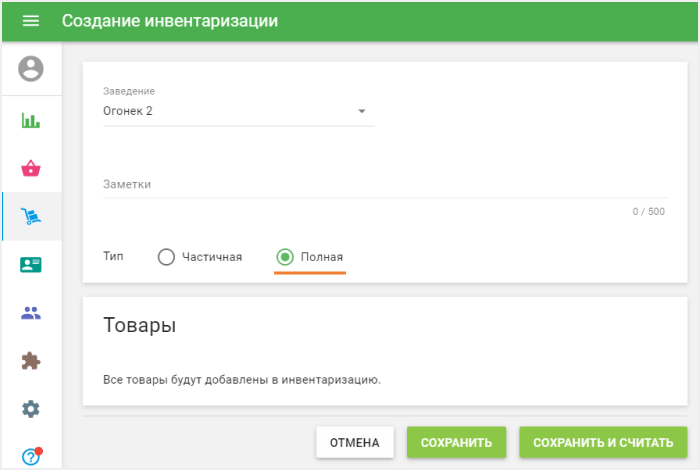Click the СОХРАНИТЬ И СЧИТАТЬ button
Image resolution: width=700 pixels, height=470 pixels.
[x=603, y=442]
